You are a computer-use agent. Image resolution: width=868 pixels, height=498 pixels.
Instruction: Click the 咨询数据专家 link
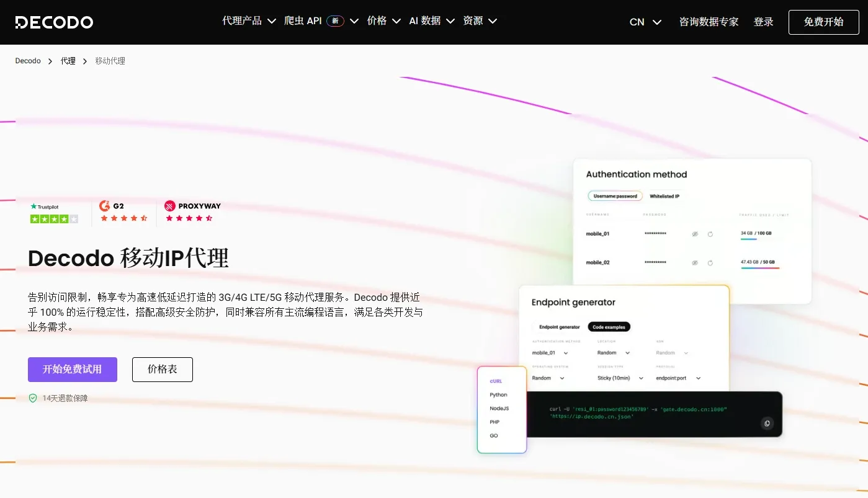pos(709,22)
